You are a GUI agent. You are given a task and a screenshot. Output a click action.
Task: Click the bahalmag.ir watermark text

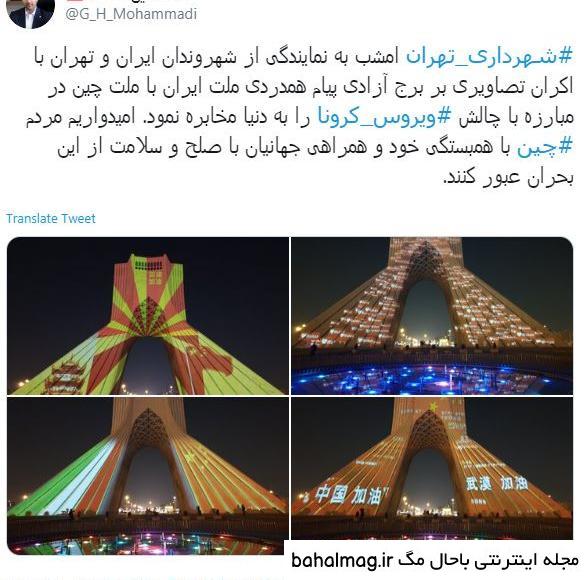coord(342,561)
